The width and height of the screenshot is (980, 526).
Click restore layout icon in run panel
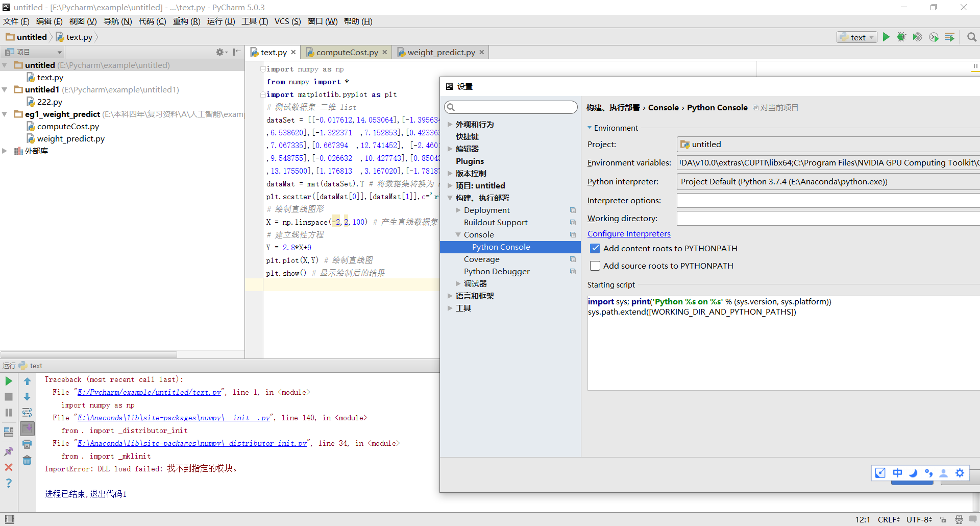coord(9,432)
